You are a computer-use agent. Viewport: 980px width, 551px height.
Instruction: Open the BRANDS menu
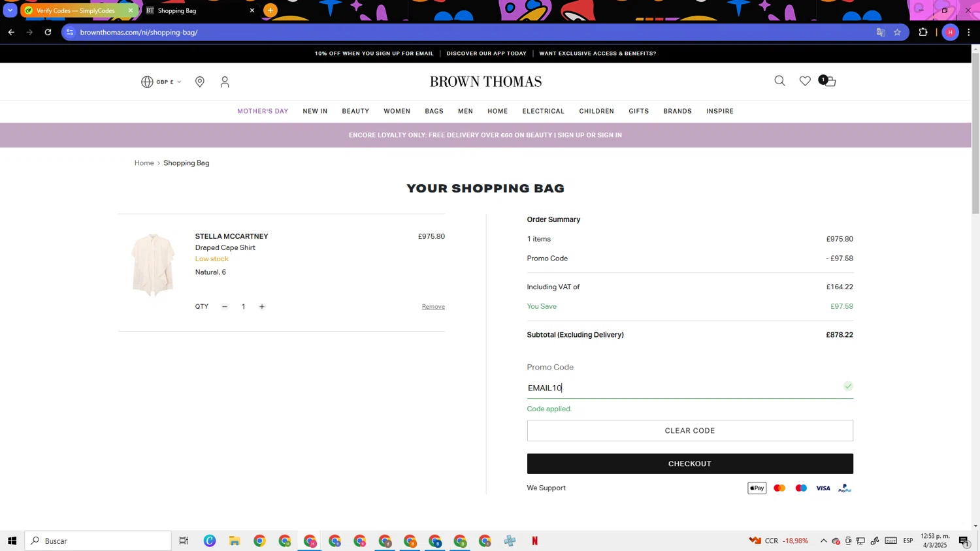tap(678, 111)
